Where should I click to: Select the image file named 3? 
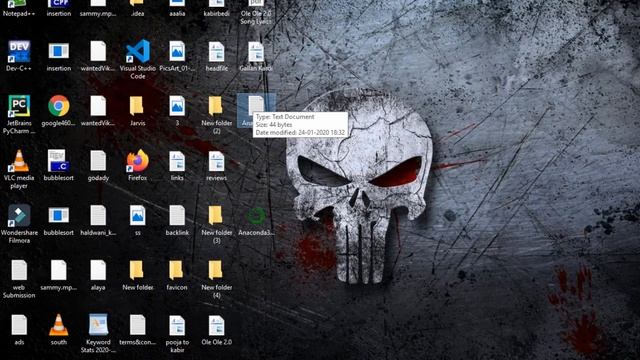pos(177,111)
